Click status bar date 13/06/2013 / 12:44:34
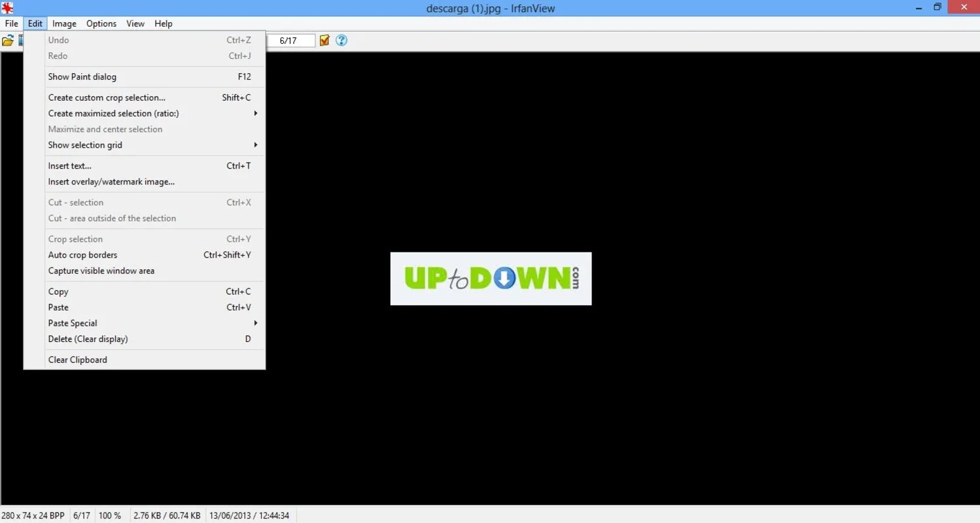 coord(249,515)
